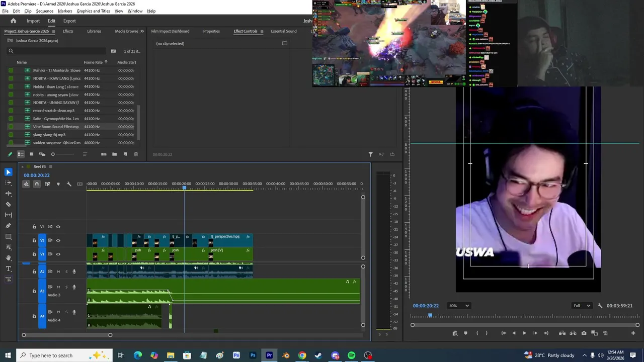
Task: Select the Track Select Forward tool
Action: tap(8, 183)
